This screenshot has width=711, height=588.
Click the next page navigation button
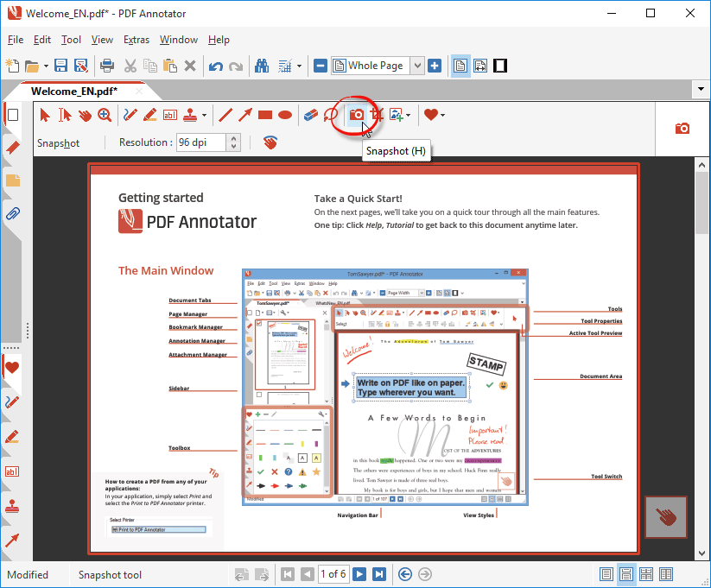(x=359, y=574)
